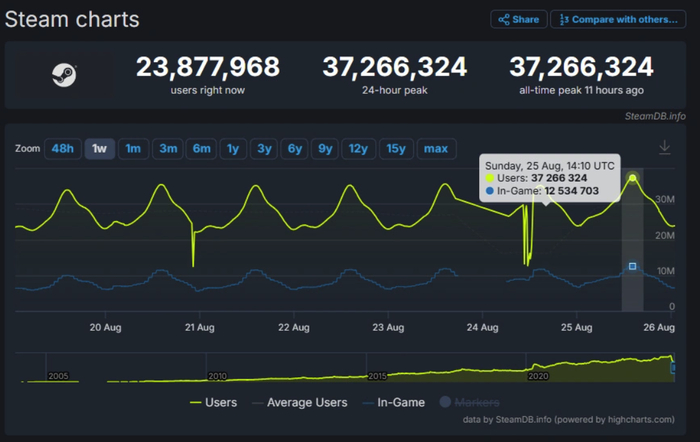Viewport: 700px width, 442px height.
Task: Click the highlighted Users peak point
Action: pos(633,178)
